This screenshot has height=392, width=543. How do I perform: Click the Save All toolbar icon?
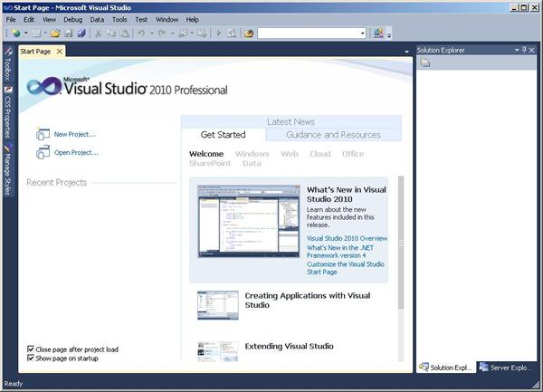tap(81, 33)
